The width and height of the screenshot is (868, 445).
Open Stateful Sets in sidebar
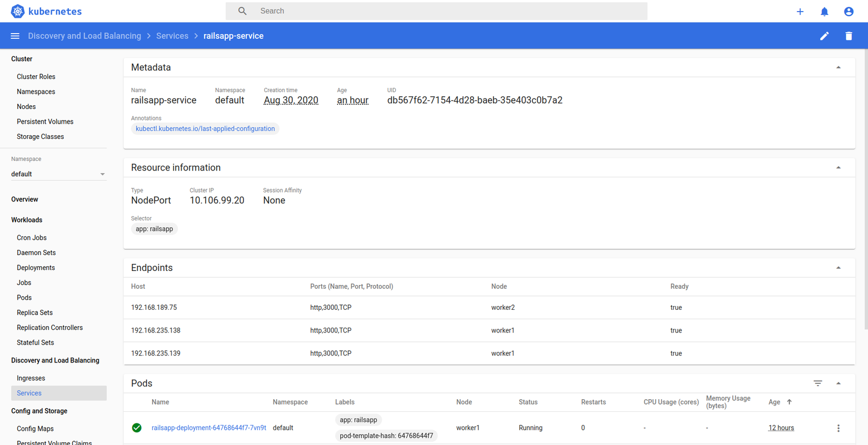click(x=35, y=343)
